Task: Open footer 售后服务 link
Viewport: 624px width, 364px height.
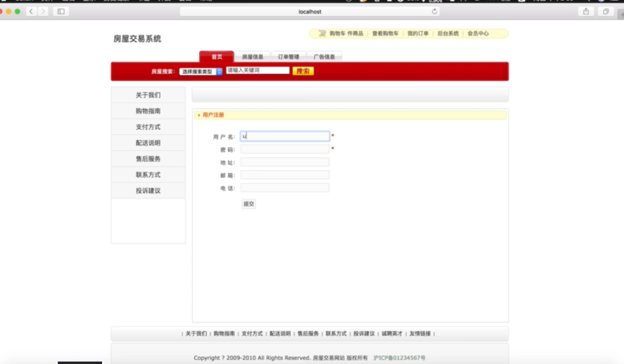Action: pyautogui.click(x=308, y=334)
